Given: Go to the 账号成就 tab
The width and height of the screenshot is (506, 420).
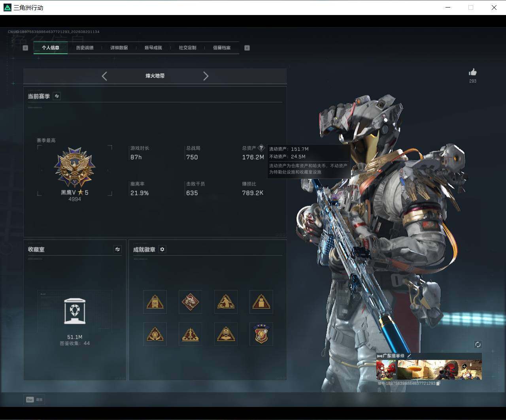Looking at the screenshot, I should (x=153, y=48).
